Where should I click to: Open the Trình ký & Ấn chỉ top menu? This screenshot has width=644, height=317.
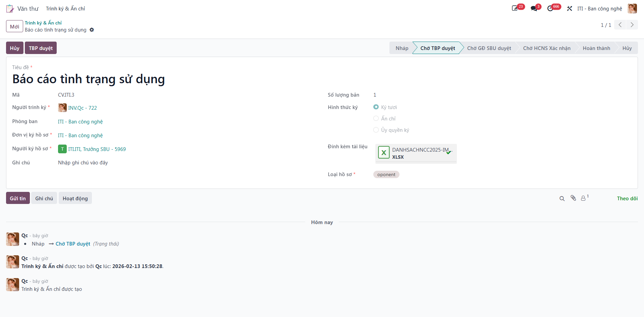pos(65,8)
